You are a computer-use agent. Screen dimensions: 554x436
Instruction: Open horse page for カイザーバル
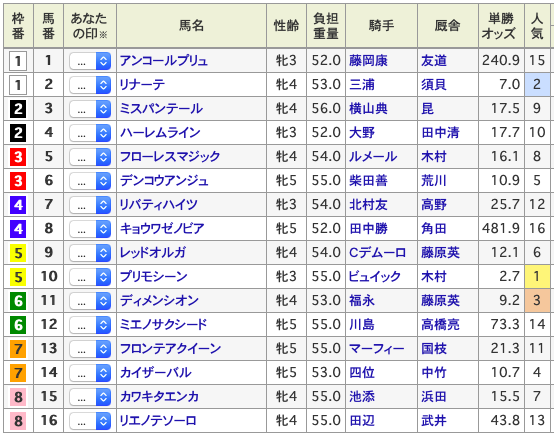(155, 373)
